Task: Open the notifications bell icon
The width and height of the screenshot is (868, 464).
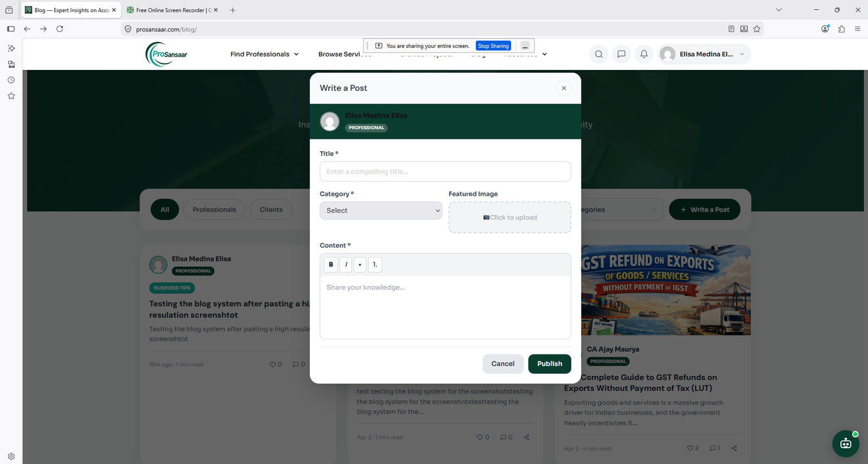Action: [x=644, y=54]
